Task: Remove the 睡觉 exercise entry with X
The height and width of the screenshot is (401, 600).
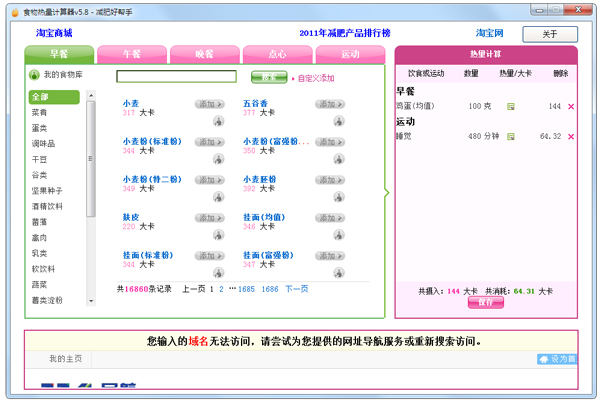Action: tap(571, 136)
